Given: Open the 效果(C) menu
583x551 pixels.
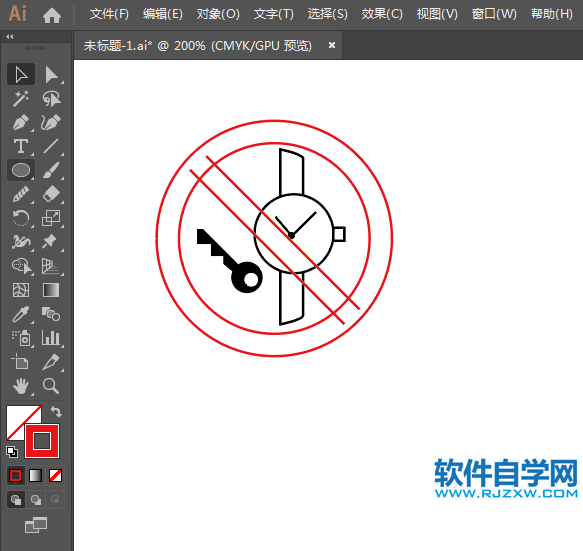Looking at the screenshot, I should (382, 14).
